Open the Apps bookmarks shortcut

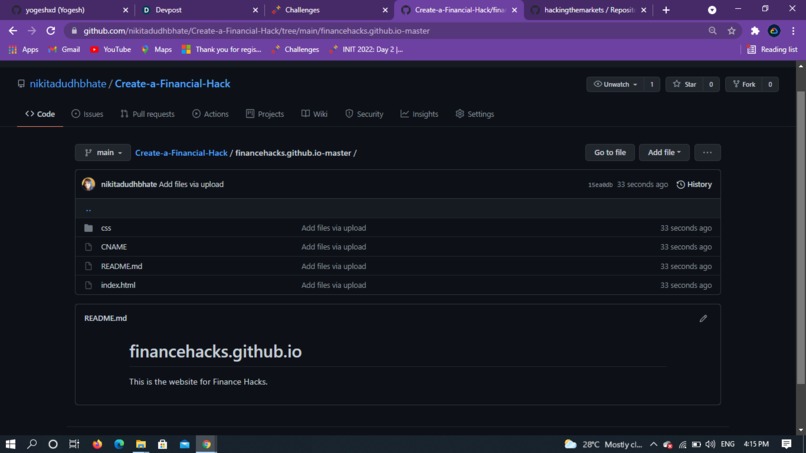pos(24,49)
